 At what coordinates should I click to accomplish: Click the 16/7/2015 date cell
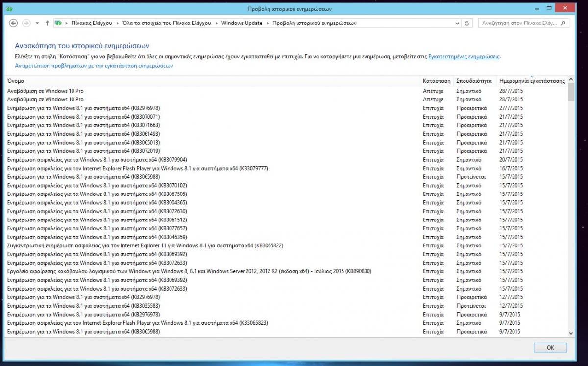coord(511,168)
